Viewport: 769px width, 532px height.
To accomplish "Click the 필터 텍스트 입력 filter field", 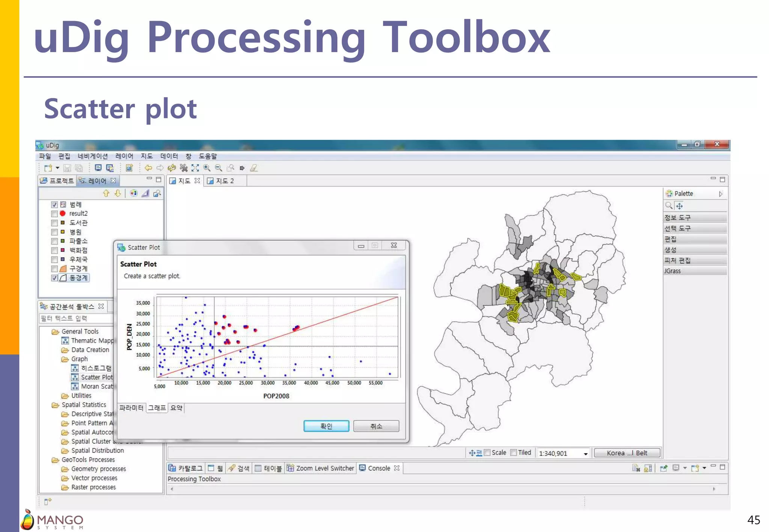I will pos(76,319).
